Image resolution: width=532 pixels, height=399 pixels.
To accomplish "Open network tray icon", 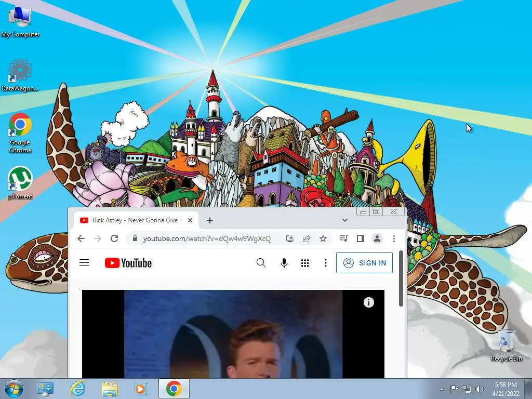I will (467, 389).
